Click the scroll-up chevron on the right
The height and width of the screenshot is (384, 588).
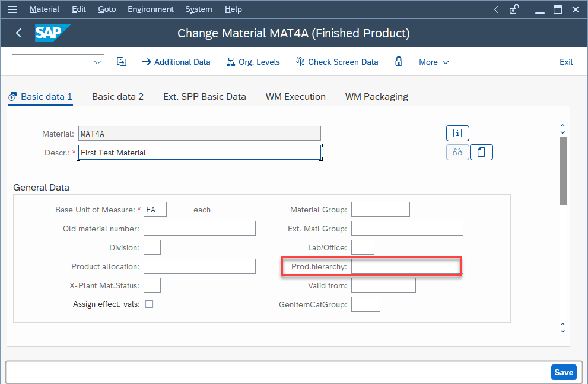tap(562, 126)
